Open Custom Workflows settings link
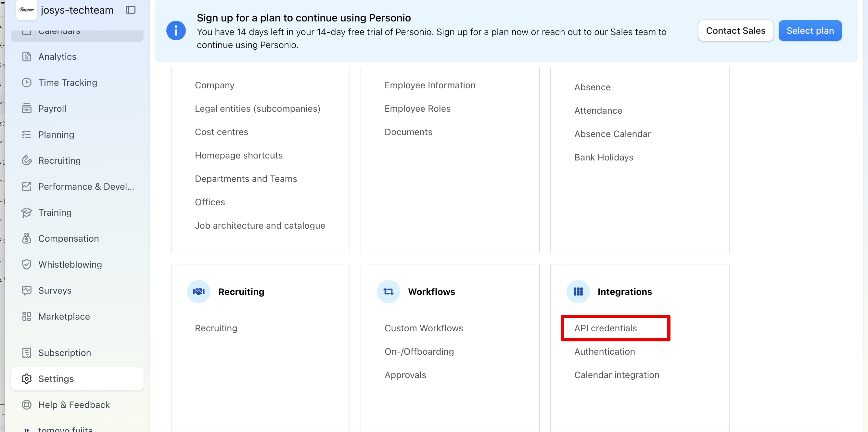The height and width of the screenshot is (432, 868). [x=424, y=328]
